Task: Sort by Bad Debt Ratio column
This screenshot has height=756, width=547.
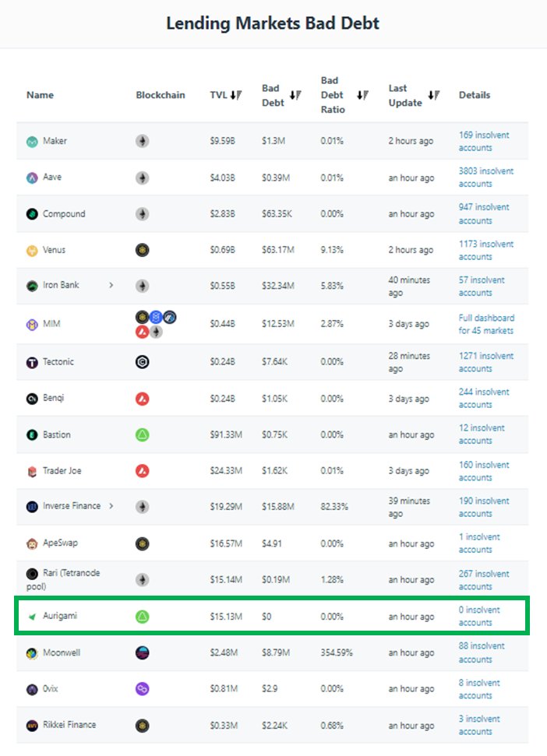Action: coord(362,95)
